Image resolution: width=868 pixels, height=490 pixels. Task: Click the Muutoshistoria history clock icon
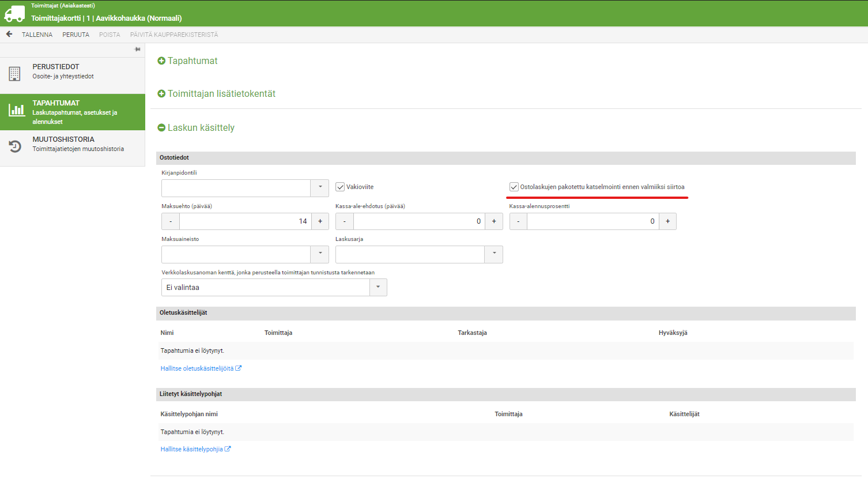16,146
